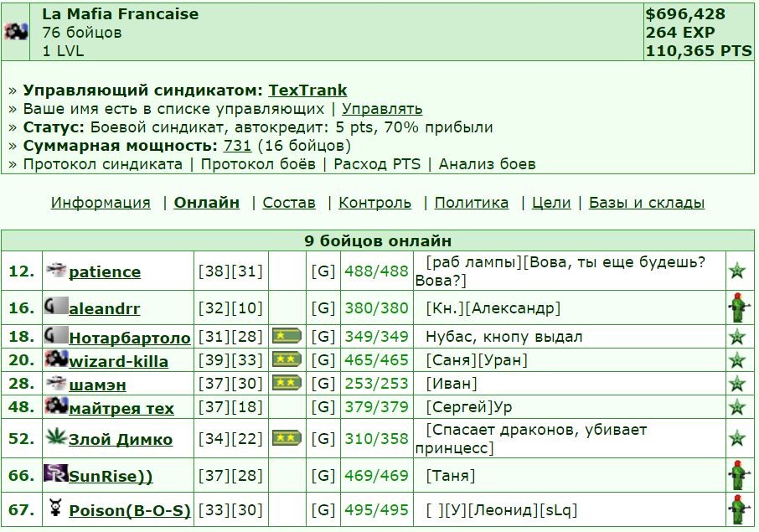Open the Базы и склады tab
759x532 pixels.
tap(647, 203)
